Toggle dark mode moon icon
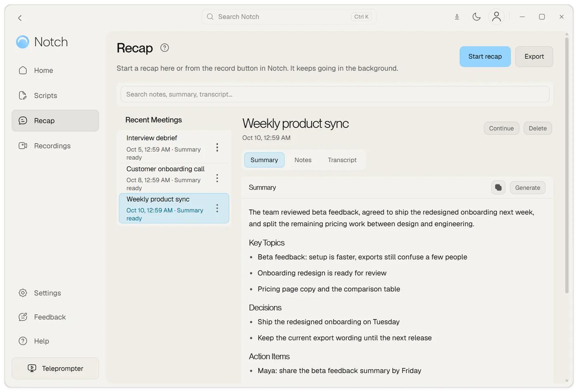Screen dimensions: 578x392 pyautogui.click(x=476, y=17)
